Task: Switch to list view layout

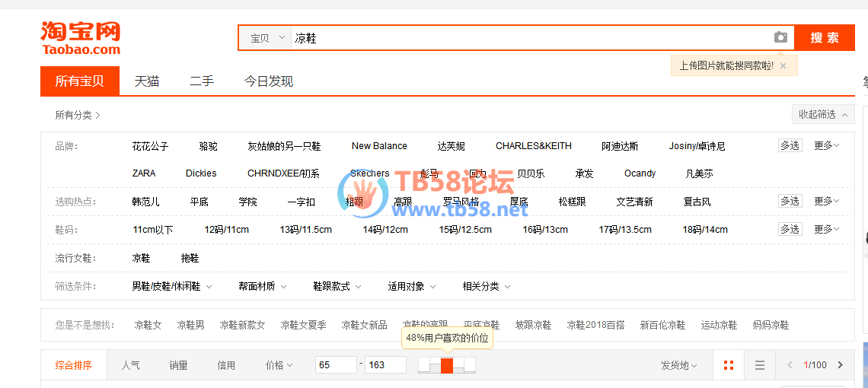Action: (x=760, y=365)
